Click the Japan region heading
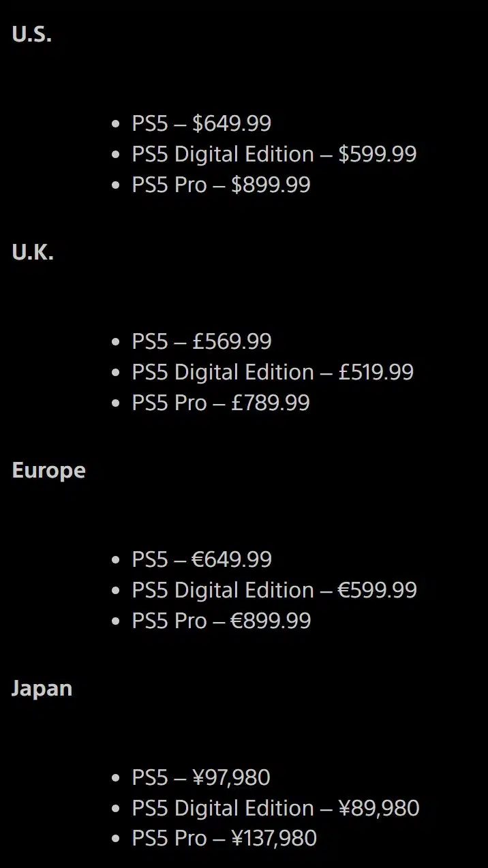The height and width of the screenshot is (868, 488). pyautogui.click(x=42, y=689)
